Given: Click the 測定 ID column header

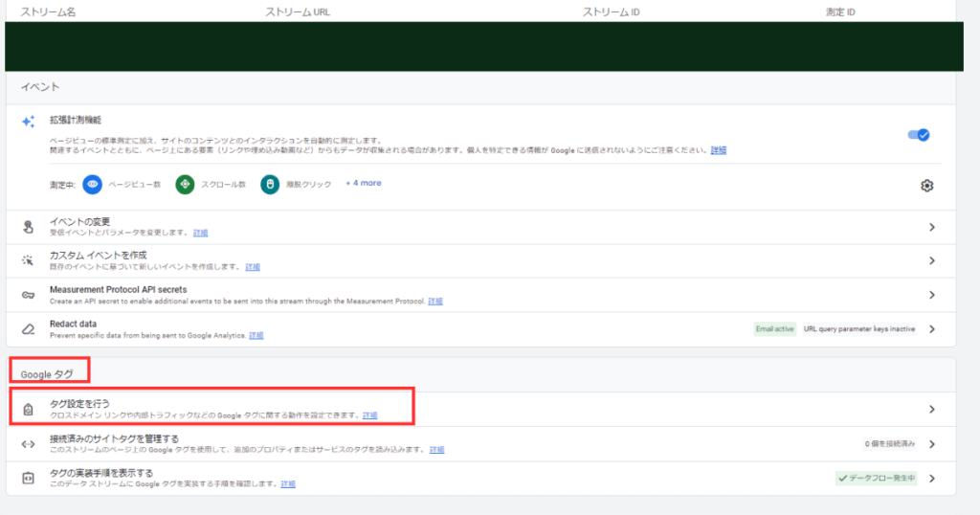Looking at the screenshot, I should coord(840,11).
